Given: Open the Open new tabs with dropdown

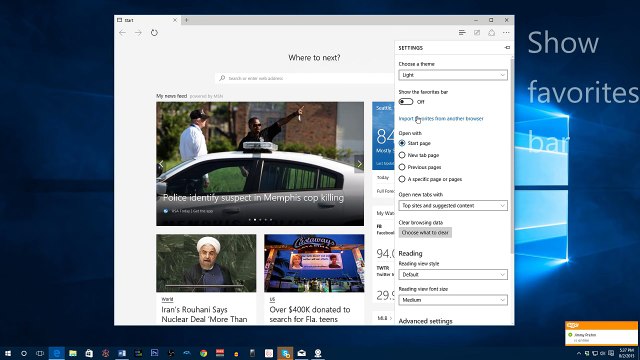Looking at the screenshot, I should click(x=453, y=206).
